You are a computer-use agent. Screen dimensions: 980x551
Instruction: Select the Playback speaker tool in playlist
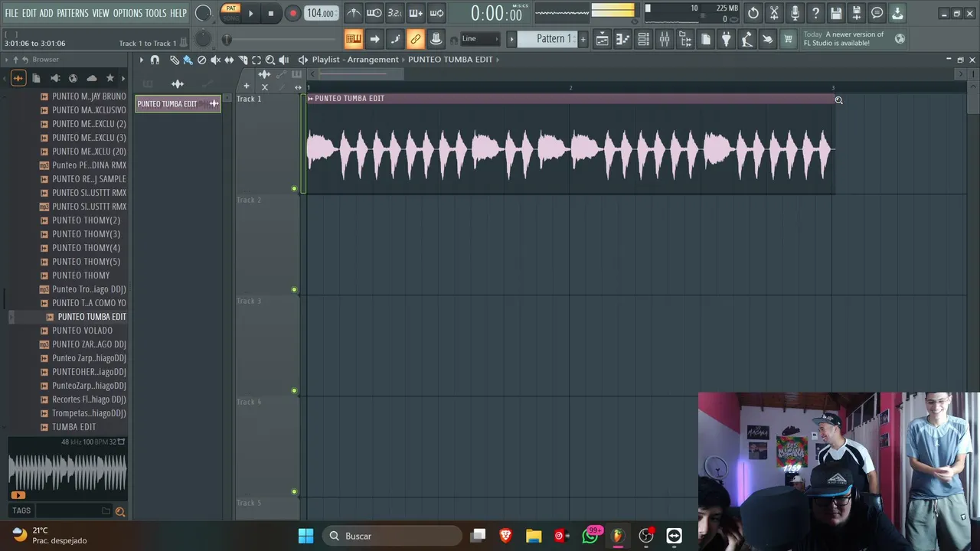284,60
